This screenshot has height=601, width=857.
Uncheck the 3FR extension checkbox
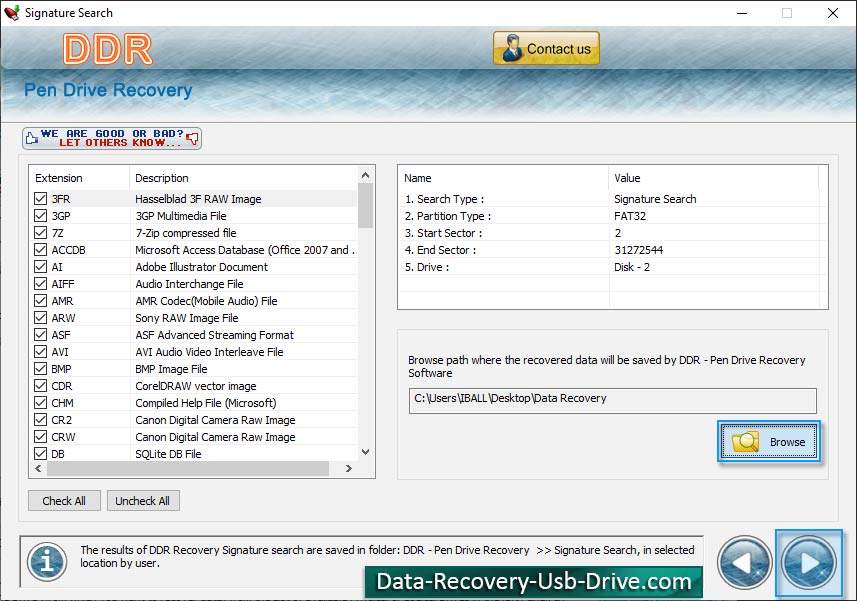click(40, 199)
